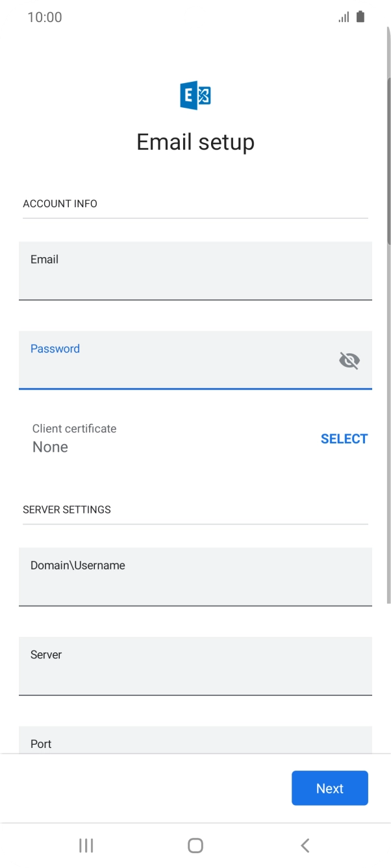Toggle password visibility with the eye icon
The width and height of the screenshot is (391, 868).
coord(349,360)
